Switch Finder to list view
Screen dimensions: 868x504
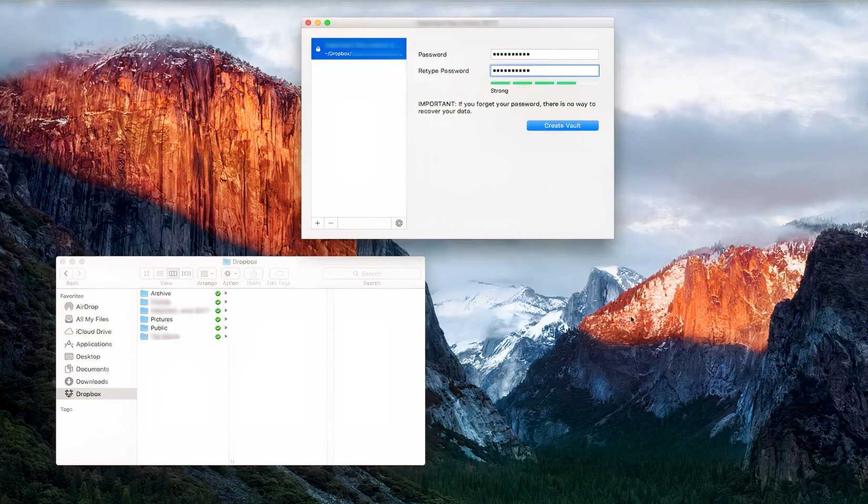point(160,273)
